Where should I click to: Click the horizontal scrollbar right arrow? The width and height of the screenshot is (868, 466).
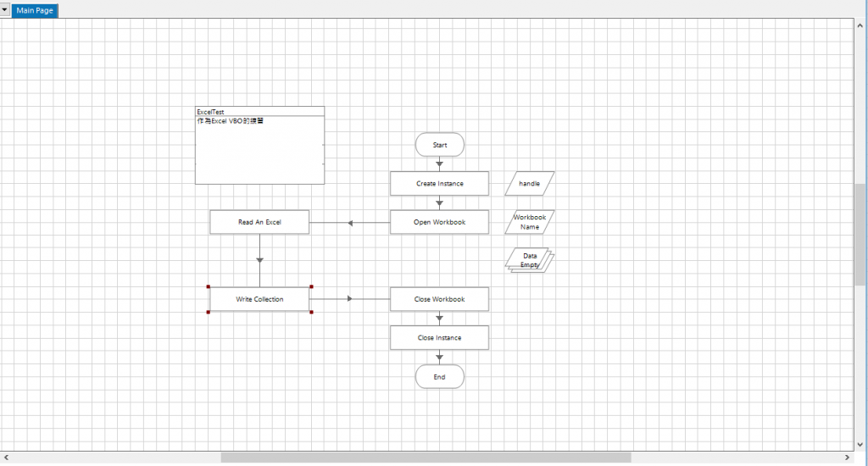847,458
